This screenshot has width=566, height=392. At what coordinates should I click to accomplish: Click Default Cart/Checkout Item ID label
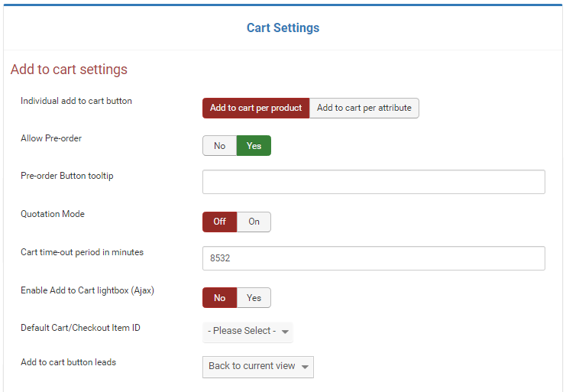(80, 328)
